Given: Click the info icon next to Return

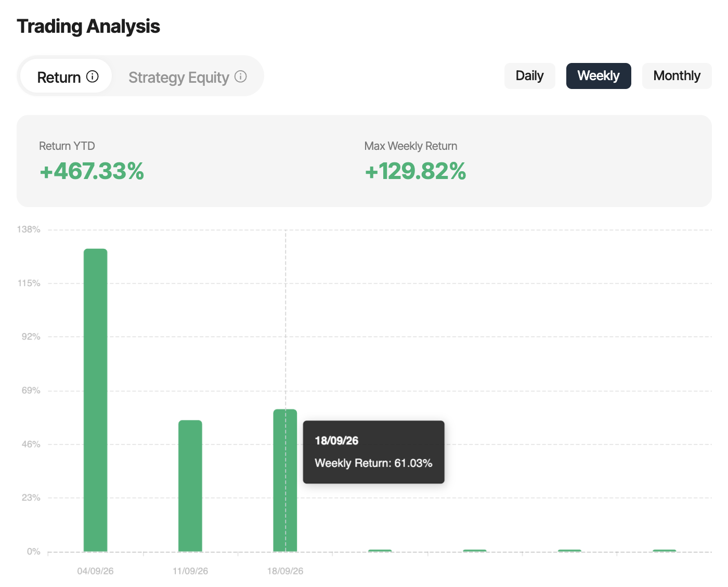Looking at the screenshot, I should point(93,76).
